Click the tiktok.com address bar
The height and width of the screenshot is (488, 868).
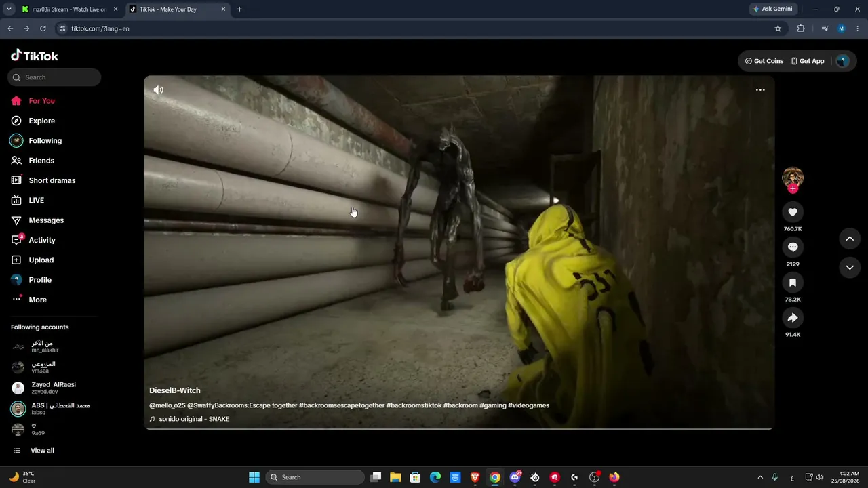coord(420,28)
